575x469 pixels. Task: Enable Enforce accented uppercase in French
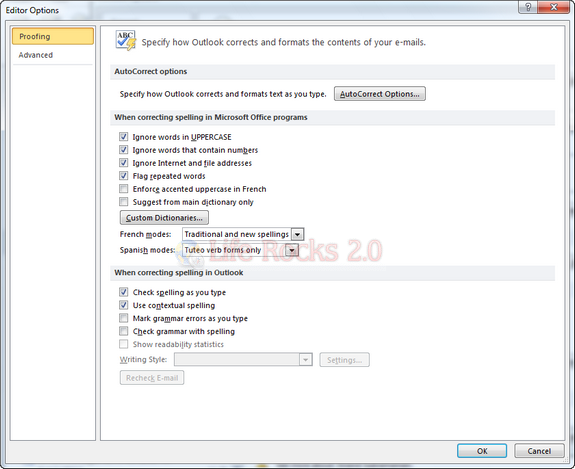click(x=124, y=189)
